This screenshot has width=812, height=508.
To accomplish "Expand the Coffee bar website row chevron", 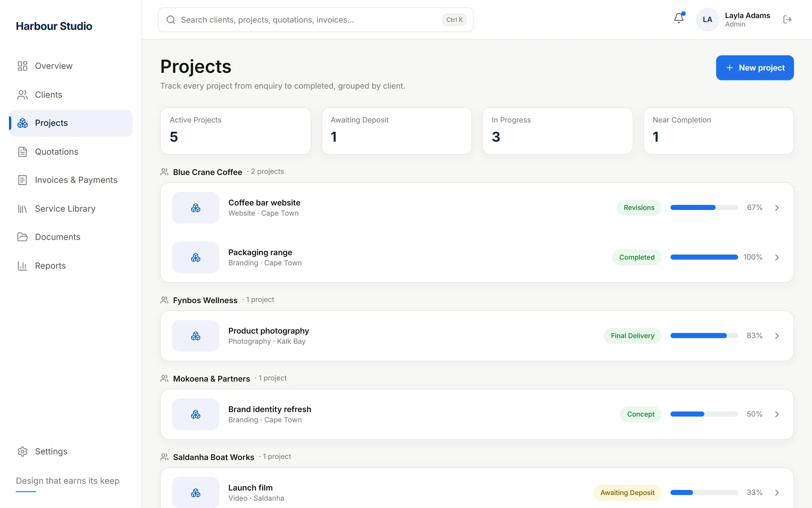I will click(777, 208).
